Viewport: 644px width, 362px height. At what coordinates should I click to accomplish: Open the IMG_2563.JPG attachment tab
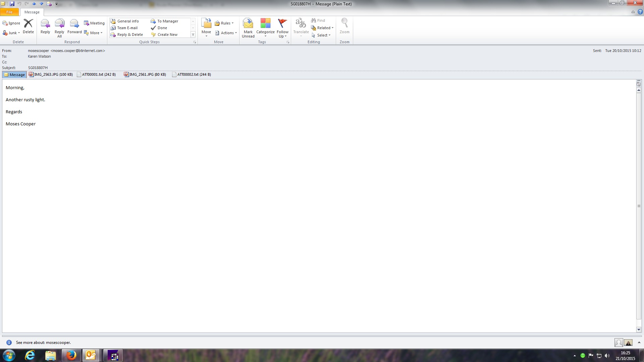51,74
